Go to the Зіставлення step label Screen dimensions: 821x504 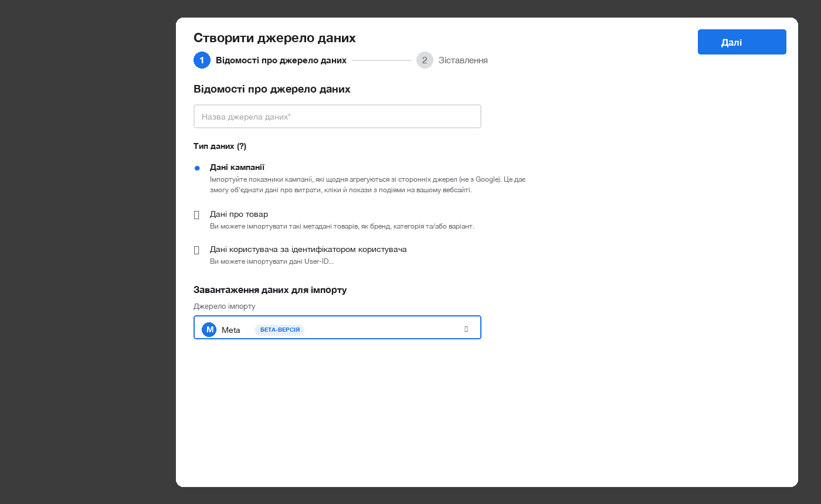click(x=463, y=60)
